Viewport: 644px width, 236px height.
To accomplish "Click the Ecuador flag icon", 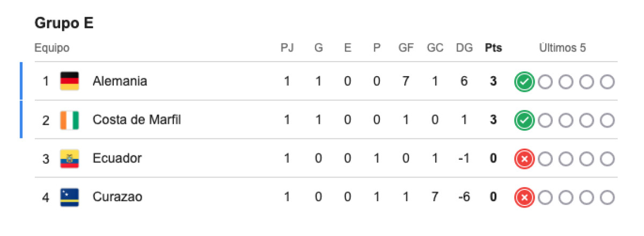I will pyautogui.click(x=70, y=158).
